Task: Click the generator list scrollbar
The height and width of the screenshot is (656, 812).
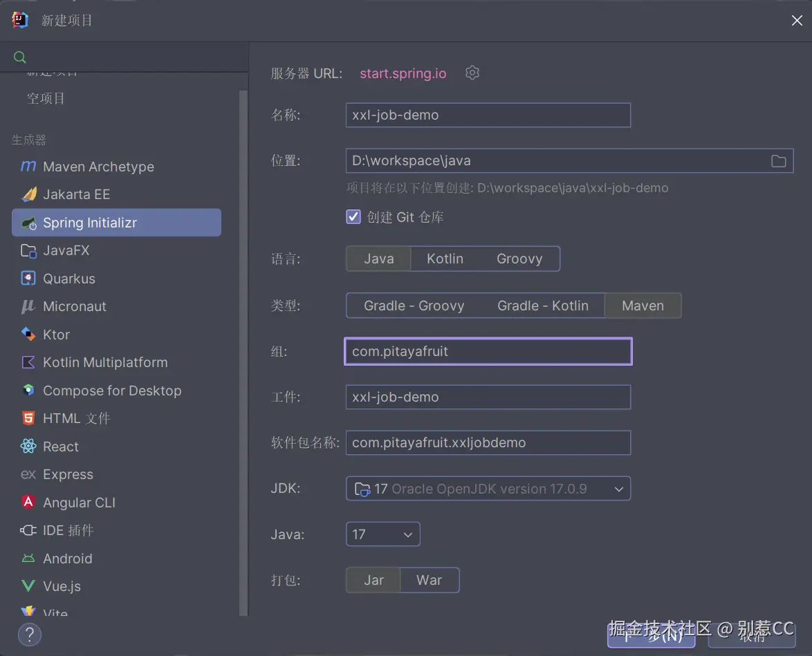Action: [x=243, y=352]
